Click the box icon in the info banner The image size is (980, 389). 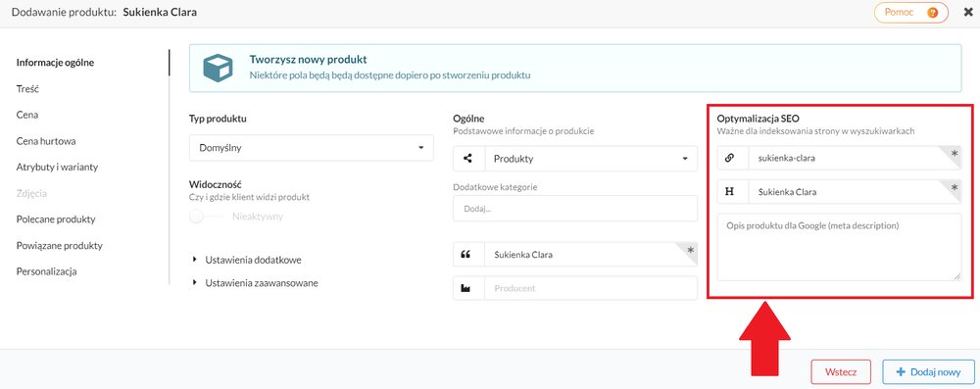[218, 68]
